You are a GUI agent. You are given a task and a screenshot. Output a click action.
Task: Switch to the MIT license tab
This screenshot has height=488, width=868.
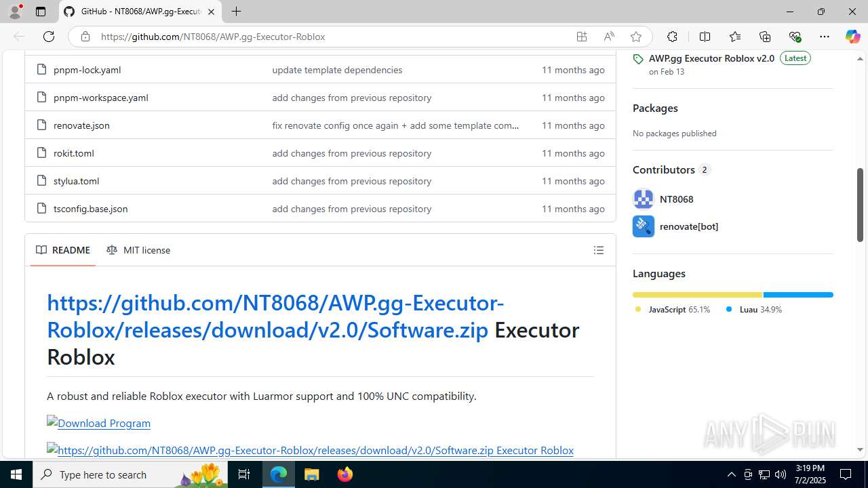coord(138,250)
